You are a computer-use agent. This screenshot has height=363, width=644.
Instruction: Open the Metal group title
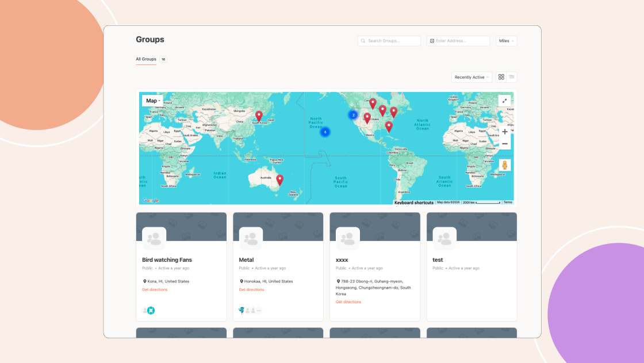point(247,260)
